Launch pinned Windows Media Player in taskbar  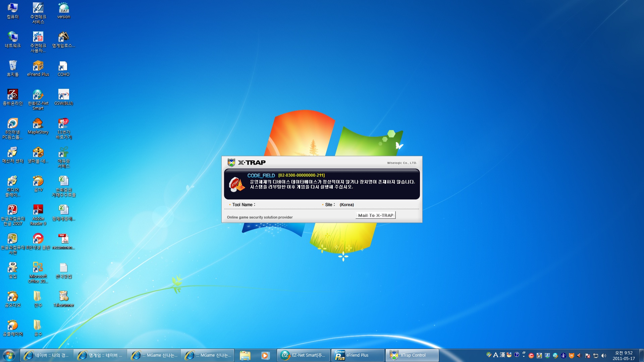265,355
